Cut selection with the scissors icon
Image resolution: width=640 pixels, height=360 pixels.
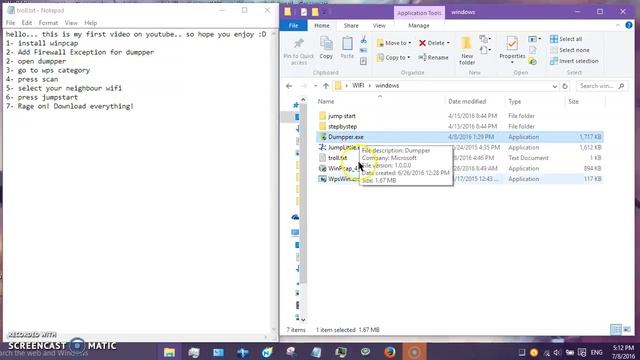click(x=363, y=40)
